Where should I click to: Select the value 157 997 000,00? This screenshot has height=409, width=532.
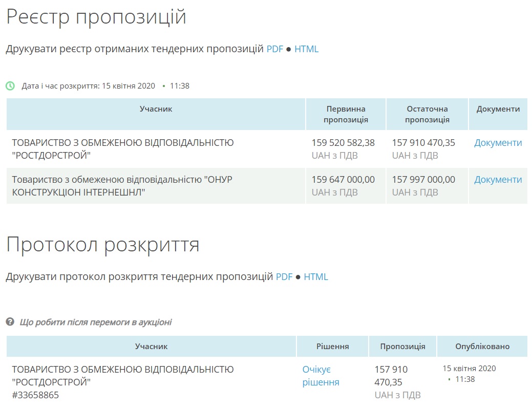click(423, 179)
